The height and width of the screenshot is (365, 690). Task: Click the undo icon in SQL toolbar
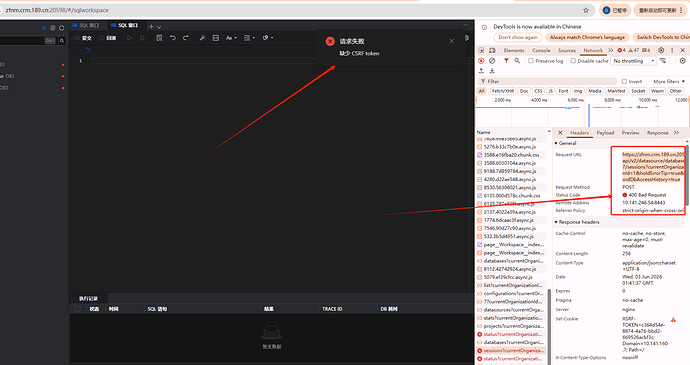[x=172, y=38]
